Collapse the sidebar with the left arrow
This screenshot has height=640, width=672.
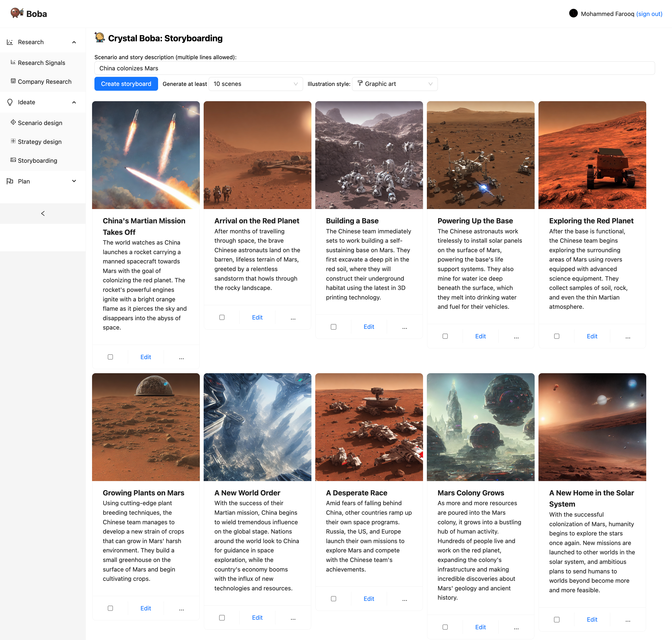(43, 214)
